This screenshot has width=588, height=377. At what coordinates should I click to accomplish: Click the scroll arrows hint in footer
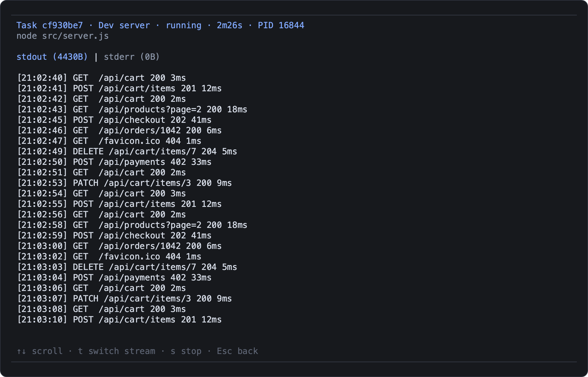[39, 351]
